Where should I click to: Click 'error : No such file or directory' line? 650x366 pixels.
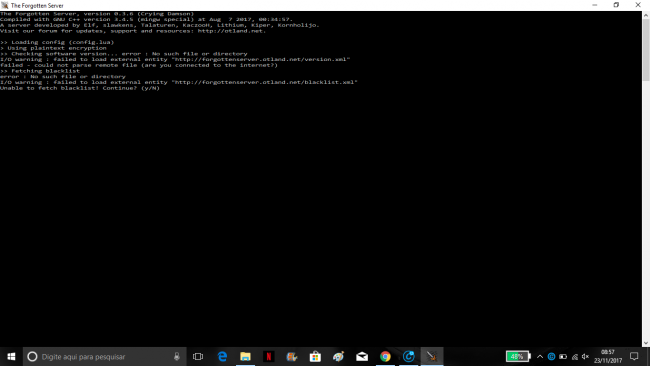point(63,77)
